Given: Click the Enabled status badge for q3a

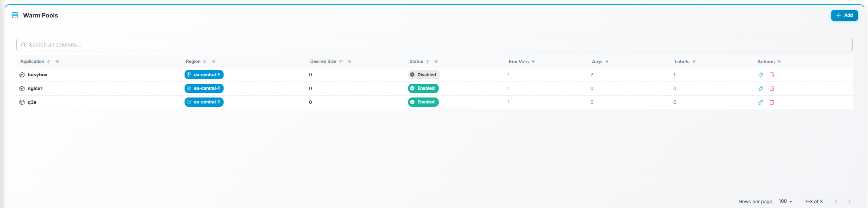Looking at the screenshot, I should 423,102.
